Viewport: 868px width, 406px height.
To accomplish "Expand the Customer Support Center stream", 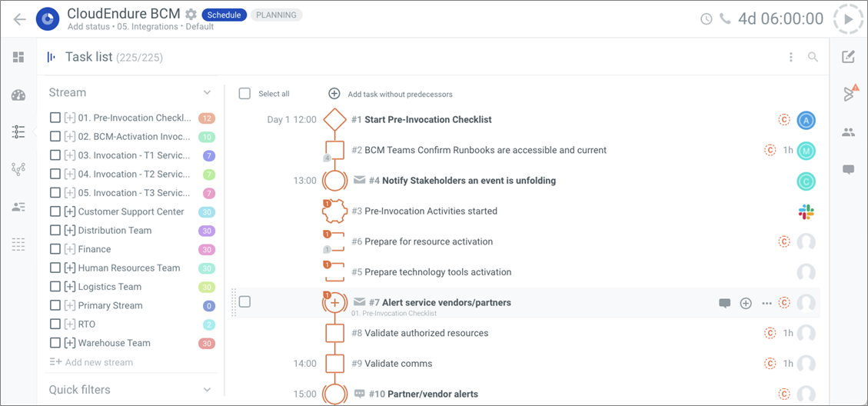I will [70, 211].
